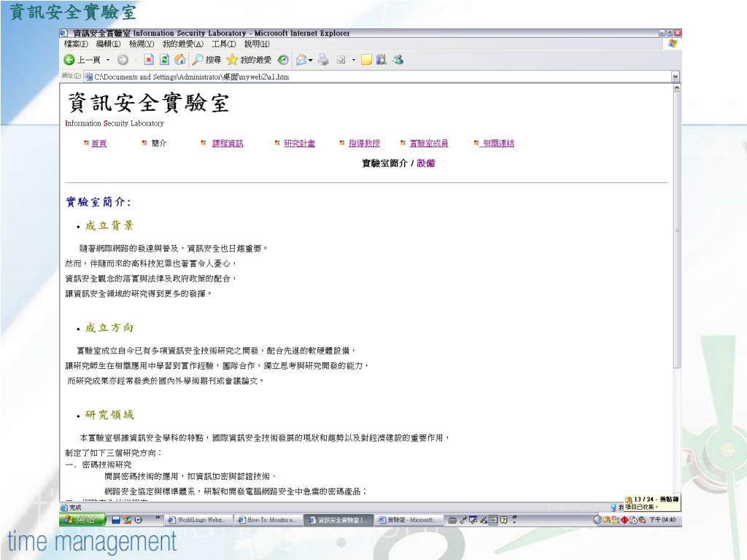Open the back button history dropdown arrow
Viewport: 747px width, 560px height.
click(x=108, y=60)
